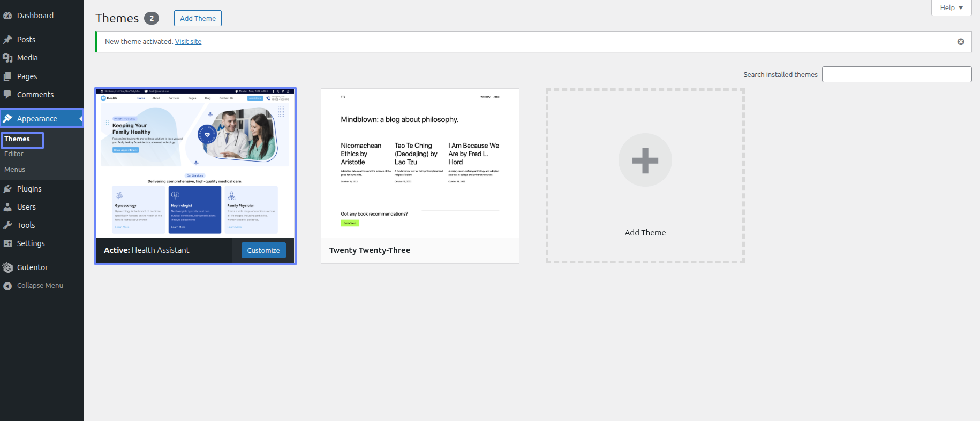This screenshot has height=421, width=980.
Task: Focus the Search installed themes field
Action: (896, 74)
